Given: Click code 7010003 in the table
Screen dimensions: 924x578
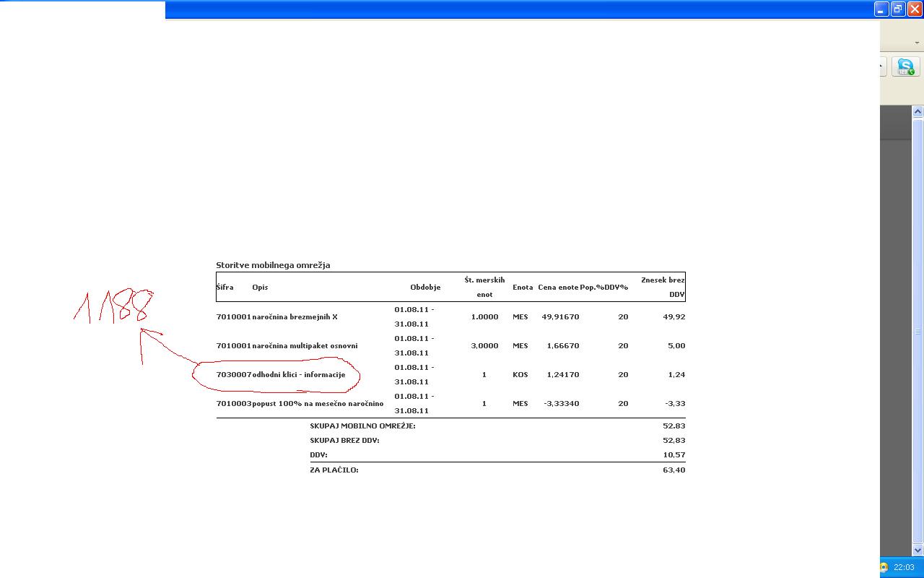Looking at the screenshot, I should [x=234, y=403].
